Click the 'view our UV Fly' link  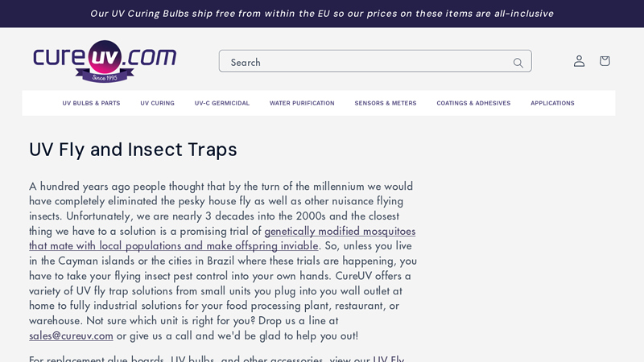point(367,358)
